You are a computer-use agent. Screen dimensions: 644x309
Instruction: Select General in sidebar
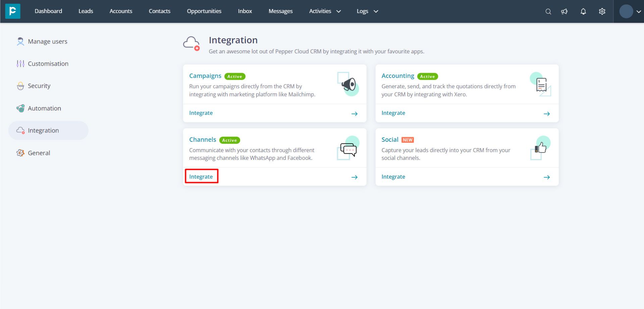(x=39, y=153)
